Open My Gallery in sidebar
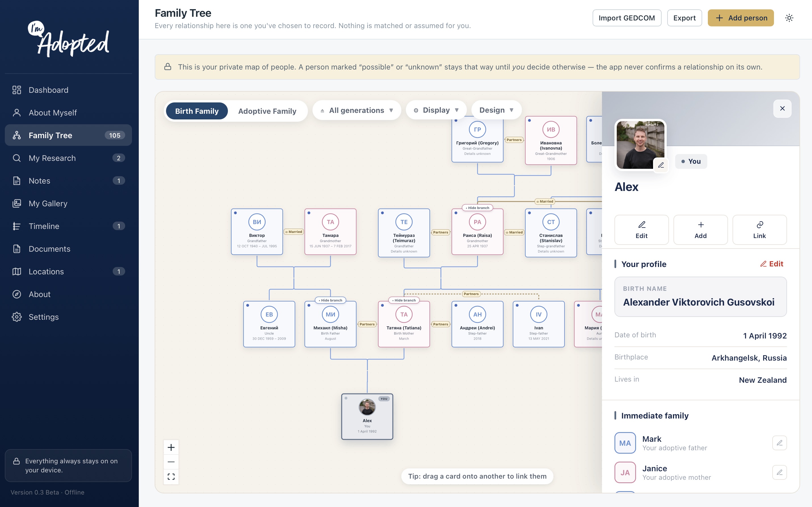Image resolution: width=812 pixels, height=507 pixels. [x=68, y=203]
